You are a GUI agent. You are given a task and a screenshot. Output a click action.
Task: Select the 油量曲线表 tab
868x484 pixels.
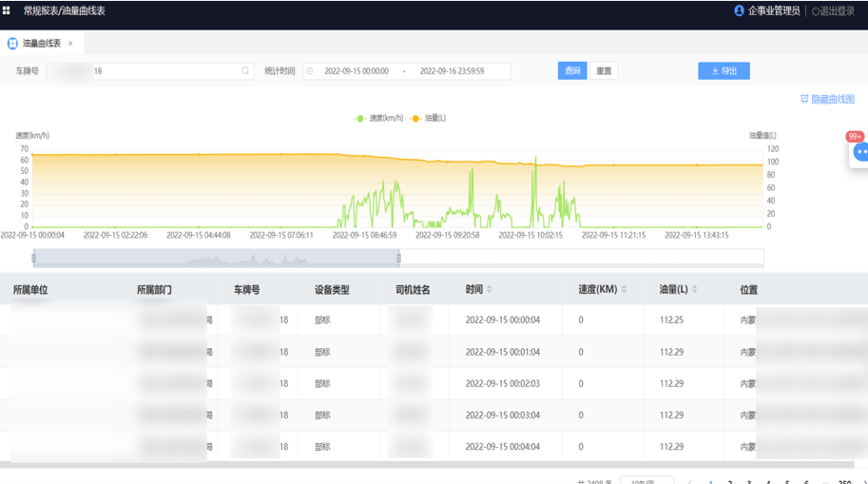coord(42,43)
